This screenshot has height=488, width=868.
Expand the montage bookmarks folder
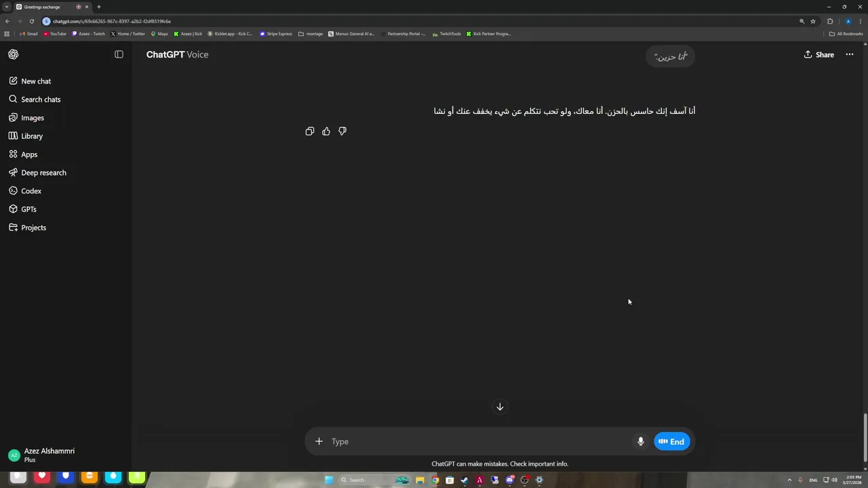311,33
